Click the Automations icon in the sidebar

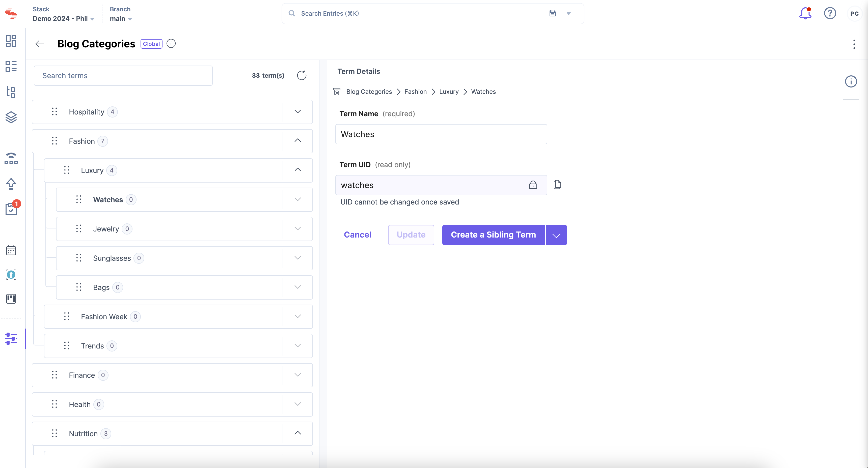pyautogui.click(x=11, y=158)
